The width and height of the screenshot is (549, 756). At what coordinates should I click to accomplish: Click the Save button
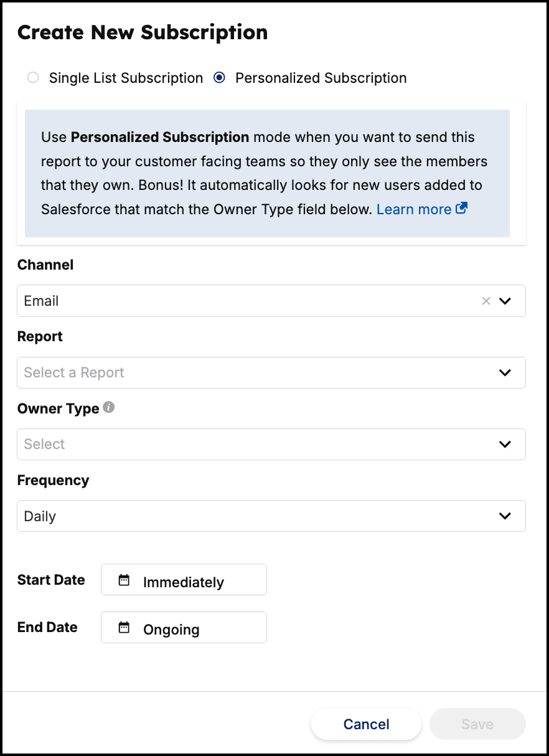click(477, 724)
